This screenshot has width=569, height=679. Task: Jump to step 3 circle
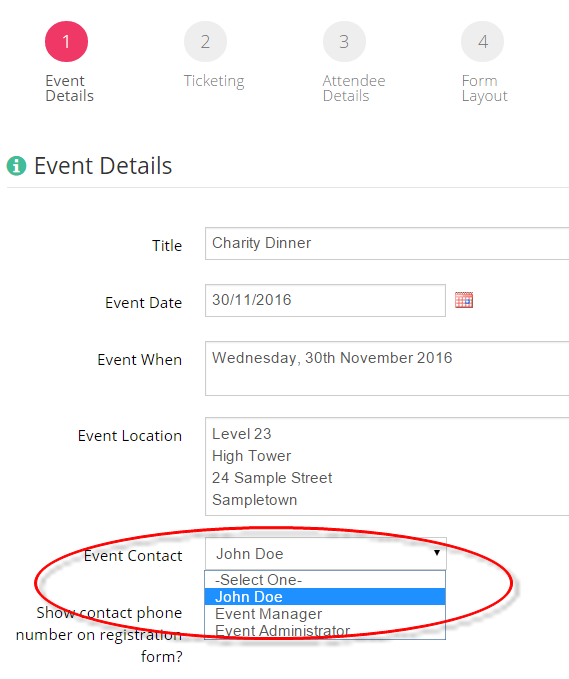pos(344,42)
